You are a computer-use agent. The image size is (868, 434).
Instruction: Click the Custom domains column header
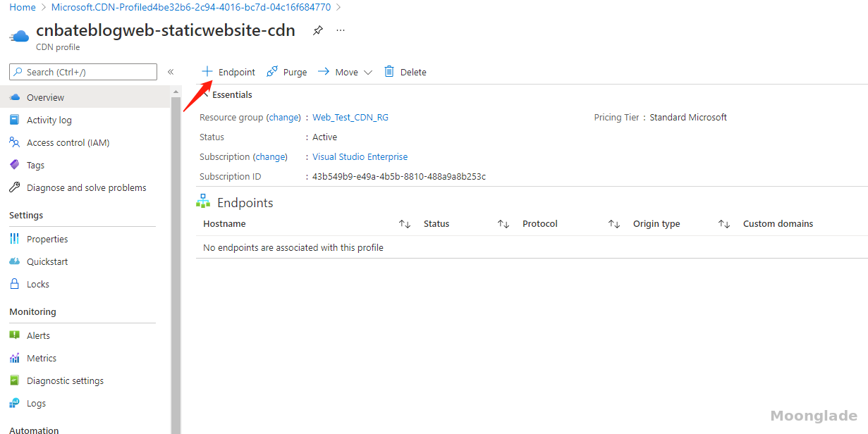point(778,224)
